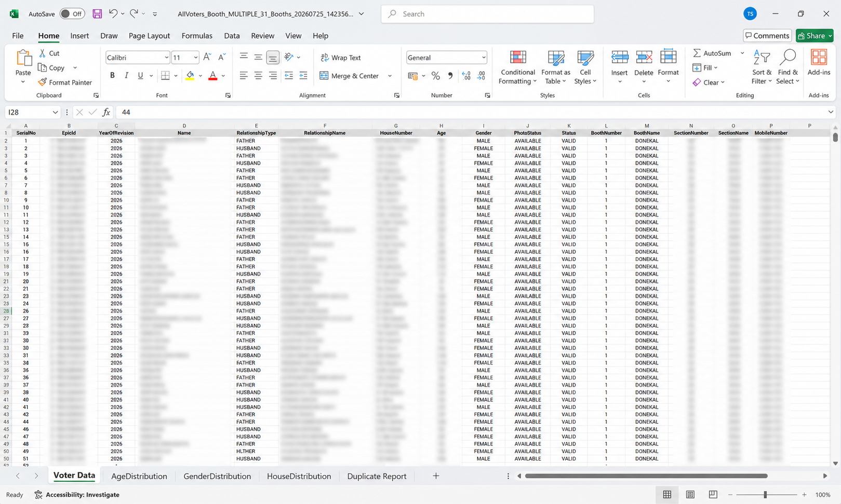The height and width of the screenshot is (504, 841).
Task: Open the Insert ribbon tab
Action: [79, 36]
